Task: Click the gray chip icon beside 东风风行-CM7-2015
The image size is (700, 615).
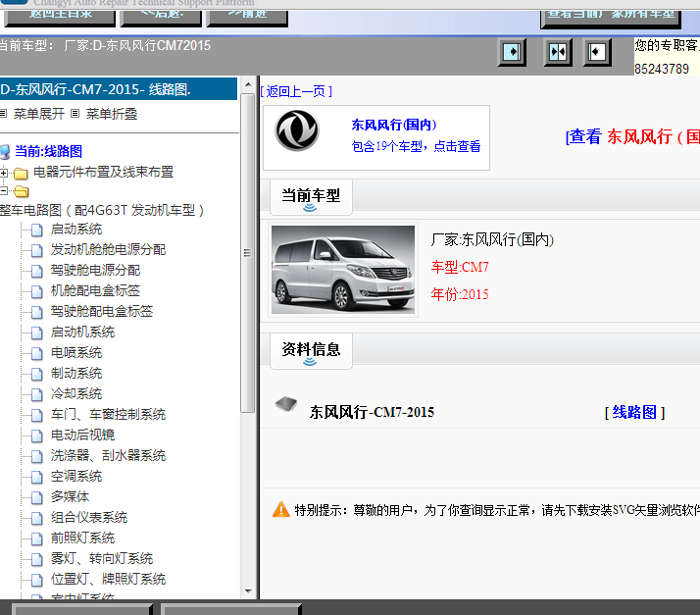Action: pyautogui.click(x=286, y=404)
